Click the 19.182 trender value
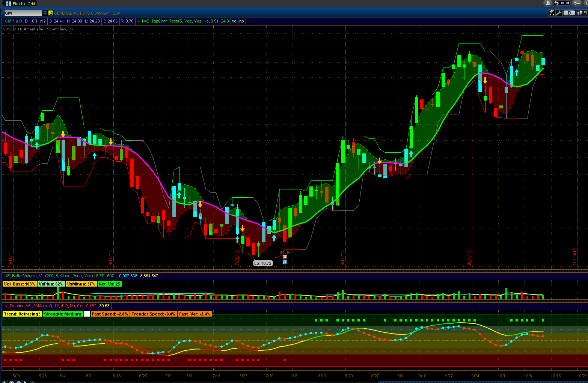This screenshot has height=383, width=588. pos(90,306)
